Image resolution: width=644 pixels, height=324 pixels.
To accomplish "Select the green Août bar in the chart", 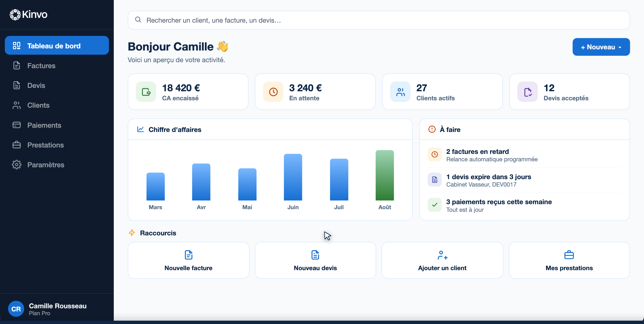I will [x=385, y=175].
